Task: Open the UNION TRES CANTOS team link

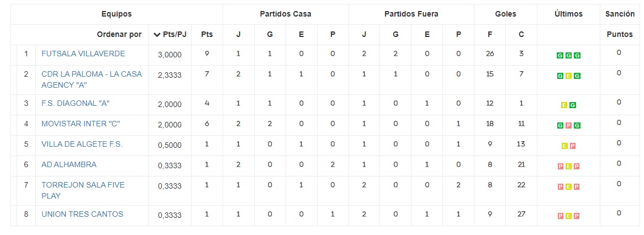Action: coord(82,214)
